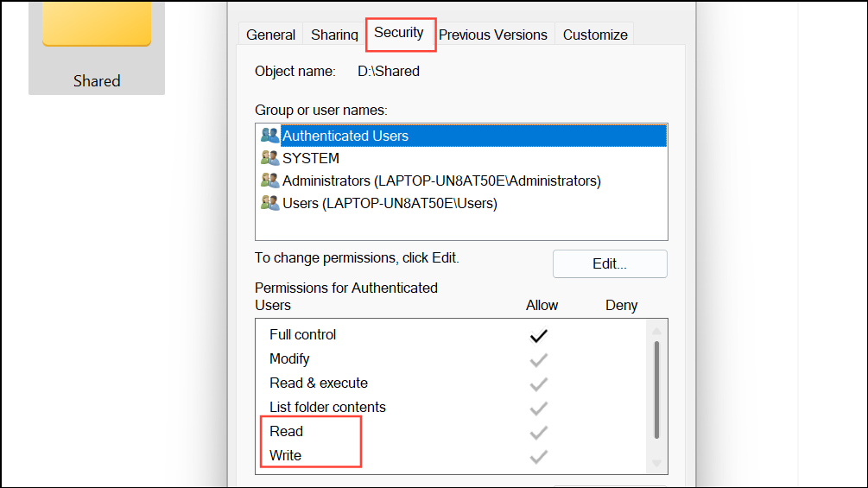Click the Edit... permissions button
Viewport: 868px width, 488px height.
click(610, 264)
